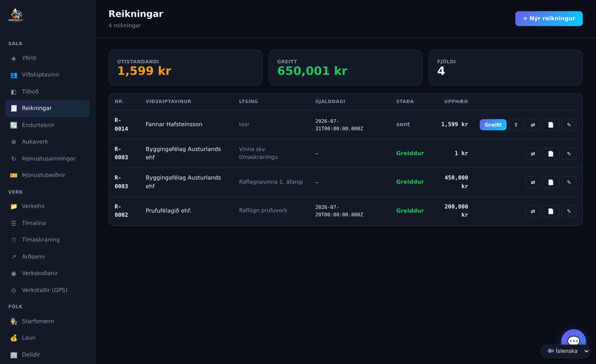Click invoice number R-0014
The width and height of the screenshot is (596, 364).
tap(121, 125)
